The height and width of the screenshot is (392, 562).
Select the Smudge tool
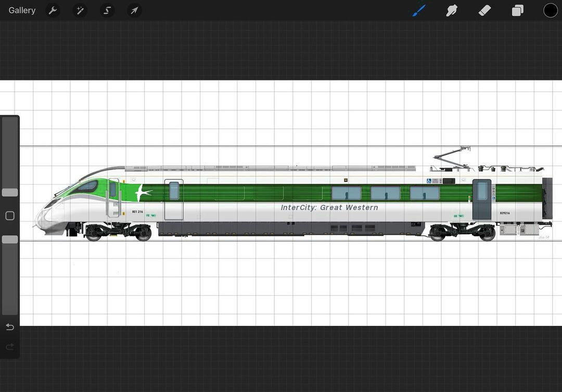[452, 10]
